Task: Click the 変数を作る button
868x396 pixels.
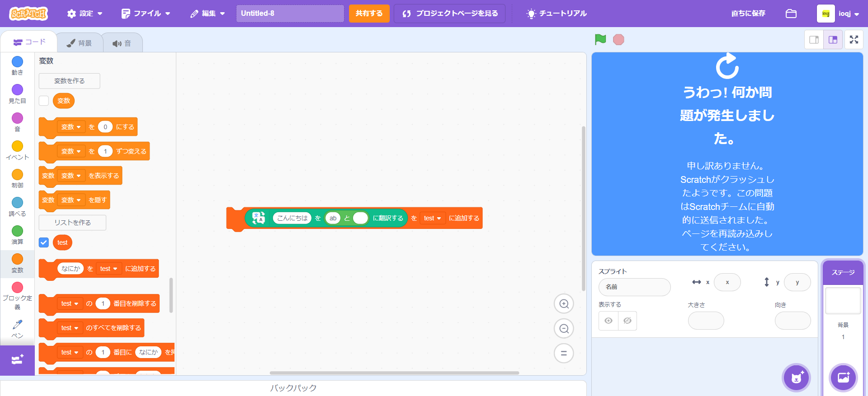Action: (69, 81)
